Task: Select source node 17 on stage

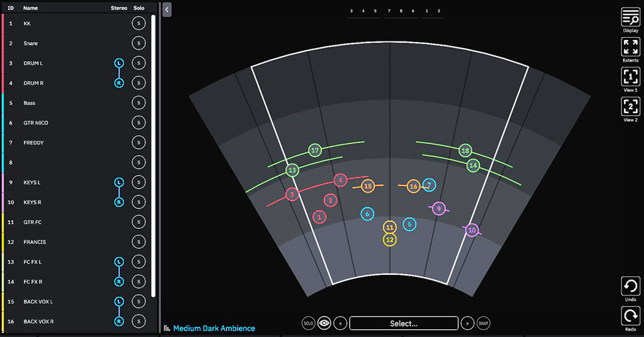Action: coord(315,150)
